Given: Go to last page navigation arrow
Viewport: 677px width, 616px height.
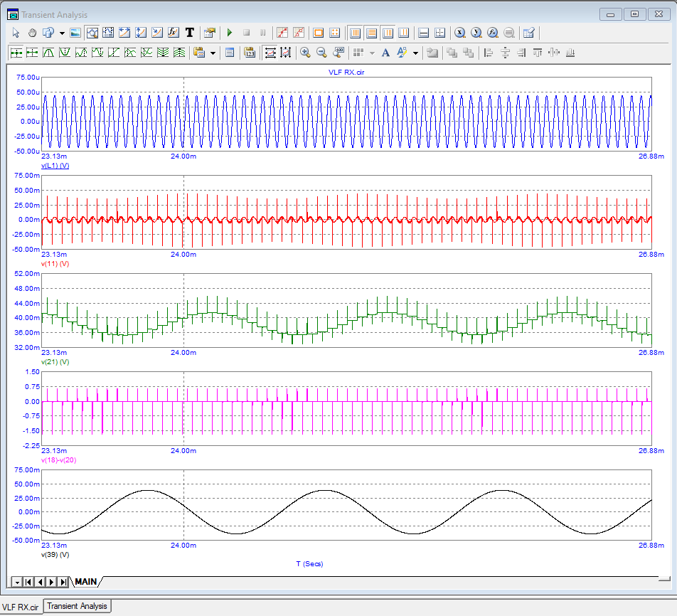Looking at the screenshot, I should pyautogui.click(x=63, y=582).
